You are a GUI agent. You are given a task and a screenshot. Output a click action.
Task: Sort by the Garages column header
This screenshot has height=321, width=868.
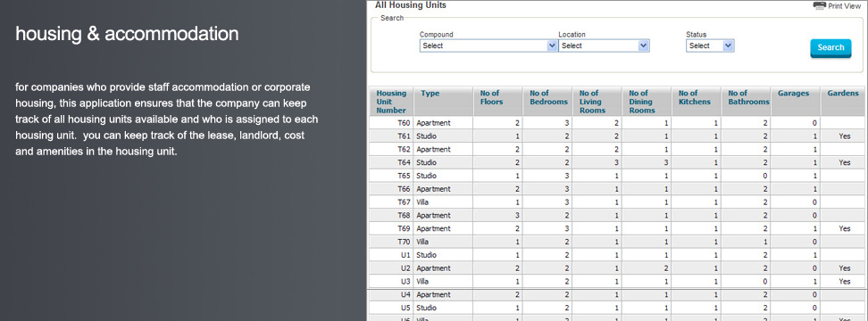click(793, 94)
